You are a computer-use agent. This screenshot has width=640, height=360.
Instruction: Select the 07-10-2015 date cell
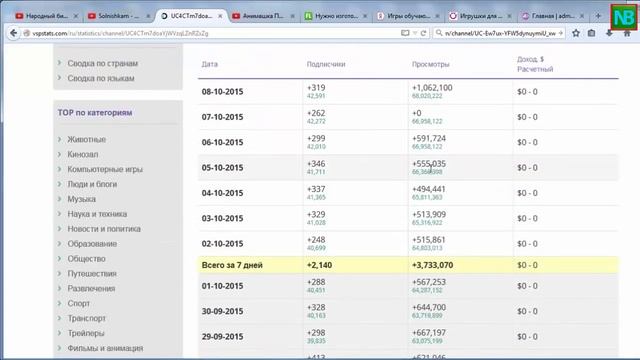222,117
